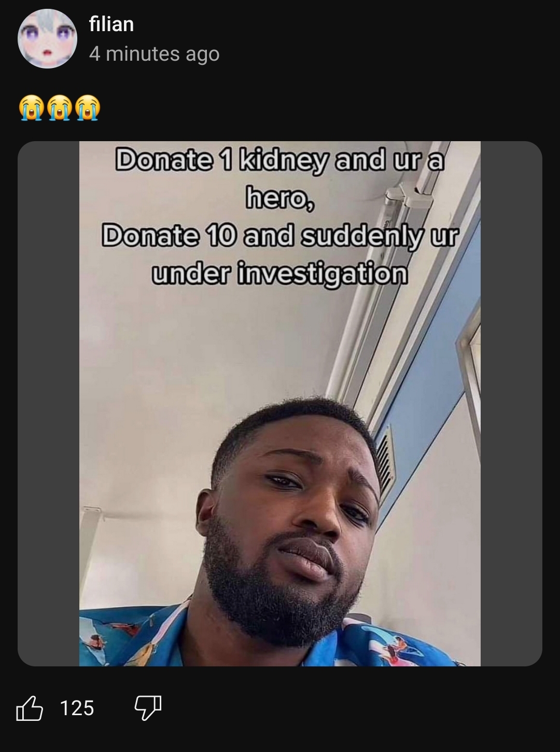Screen dimensions: 560x752
Task: Click gray padding left of meme image
Action: (48, 403)
